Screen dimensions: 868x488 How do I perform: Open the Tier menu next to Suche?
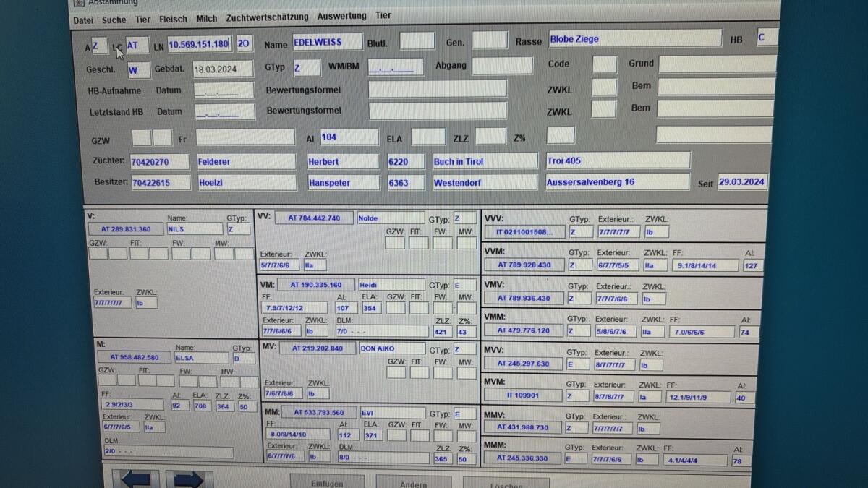pyautogui.click(x=142, y=20)
